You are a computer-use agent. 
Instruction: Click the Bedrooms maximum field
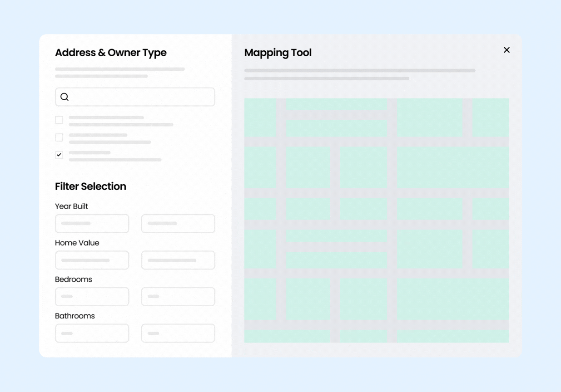tap(178, 296)
